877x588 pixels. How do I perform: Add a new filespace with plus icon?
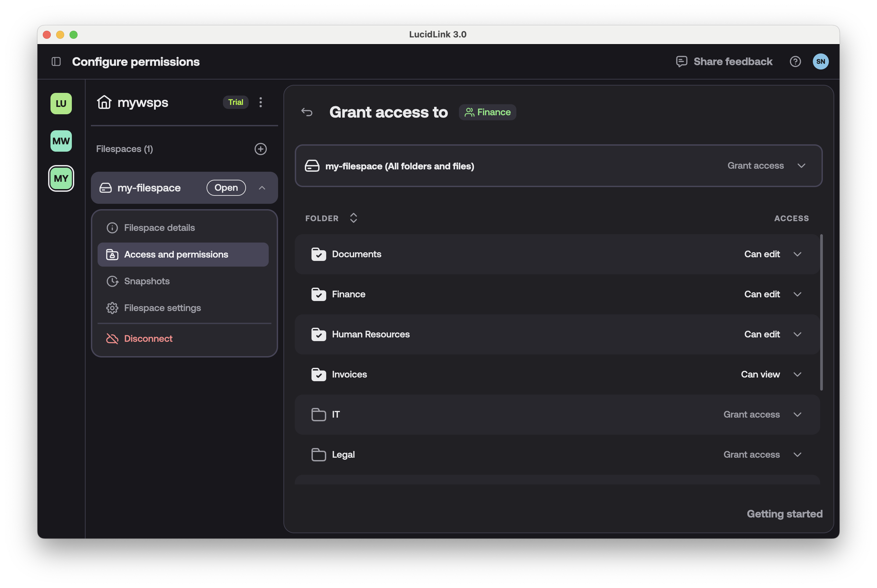(260, 149)
